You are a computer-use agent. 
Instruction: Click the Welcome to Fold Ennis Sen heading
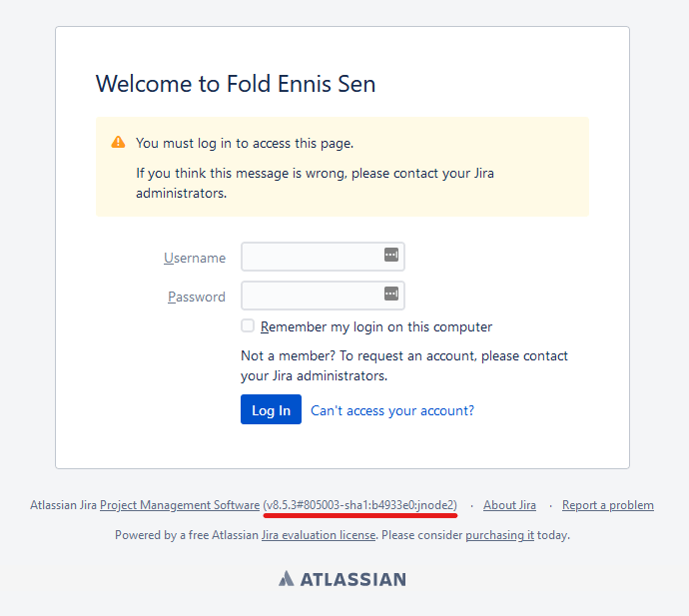tap(236, 84)
